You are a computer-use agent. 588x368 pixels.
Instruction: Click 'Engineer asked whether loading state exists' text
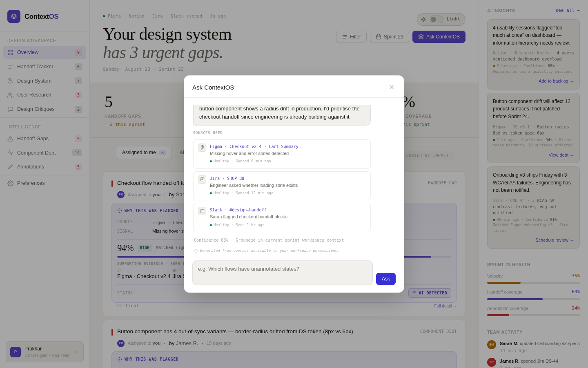coord(254,185)
